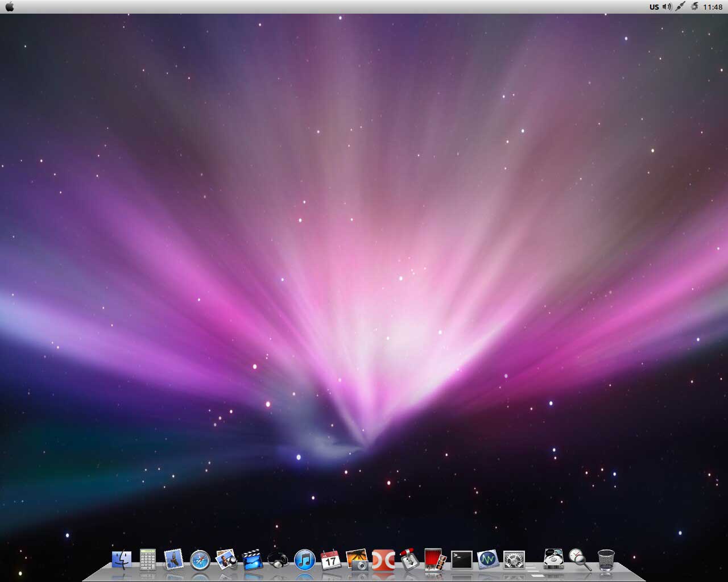728x582 pixels.
Task: Empty-check the Trash can icon
Action: point(606,560)
